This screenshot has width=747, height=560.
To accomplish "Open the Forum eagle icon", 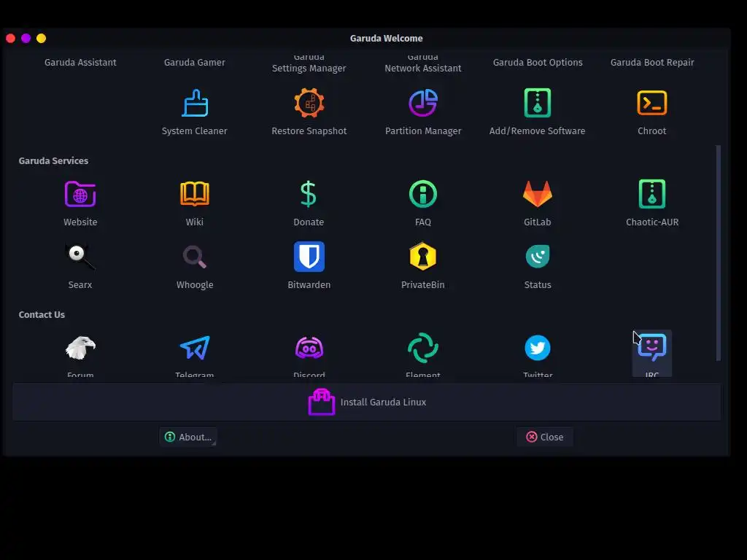I will (80, 348).
